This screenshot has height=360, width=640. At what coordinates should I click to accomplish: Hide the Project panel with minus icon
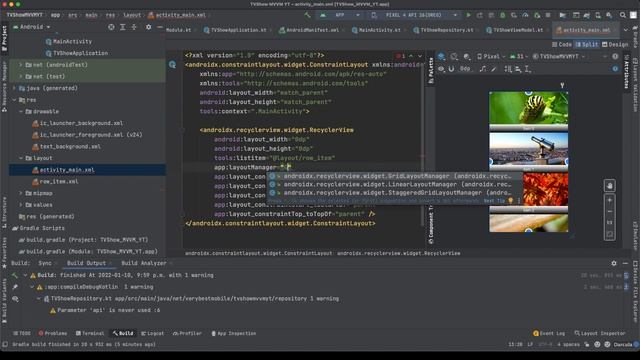coord(160,27)
